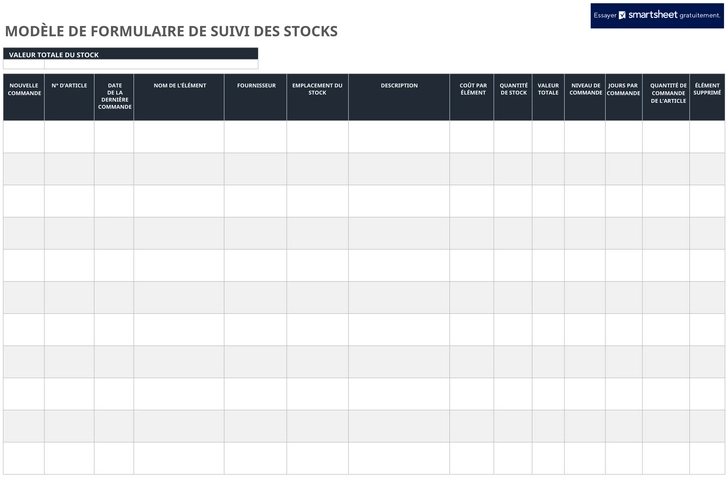Click the Essayer Smartsheet gratuitement banner
This screenshot has height=478, width=727.
(x=657, y=15)
